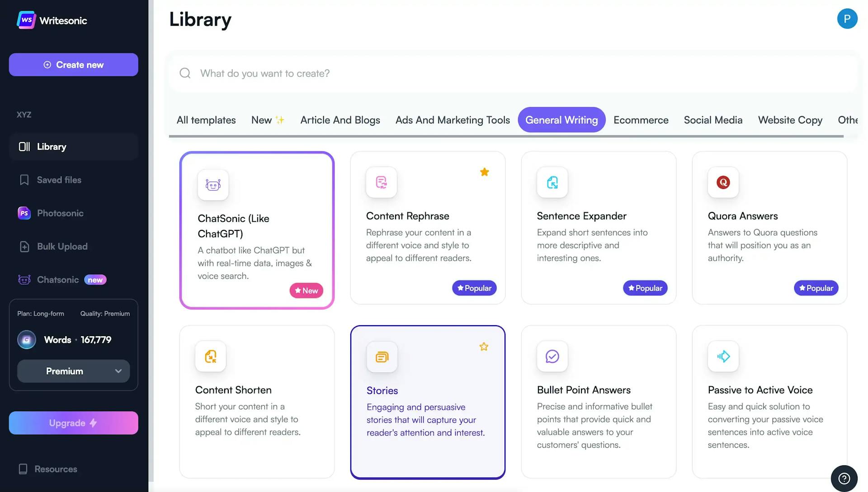Screen dimensions: 868x492
Task: Select the Social Media tab
Action: pyautogui.click(x=713, y=119)
